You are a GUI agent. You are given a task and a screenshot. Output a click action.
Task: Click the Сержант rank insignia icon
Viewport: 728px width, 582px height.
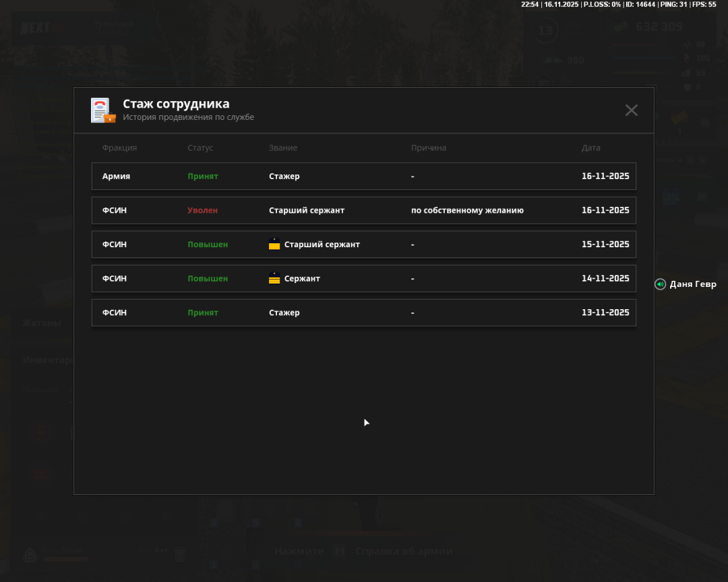pyautogui.click(x=274, y=278)
